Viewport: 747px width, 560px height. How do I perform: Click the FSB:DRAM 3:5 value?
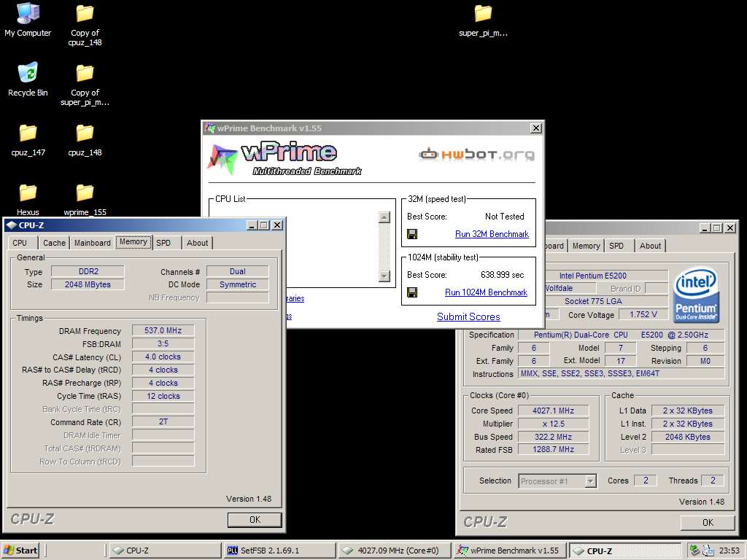pyautogui.click(x=163, y=343)
